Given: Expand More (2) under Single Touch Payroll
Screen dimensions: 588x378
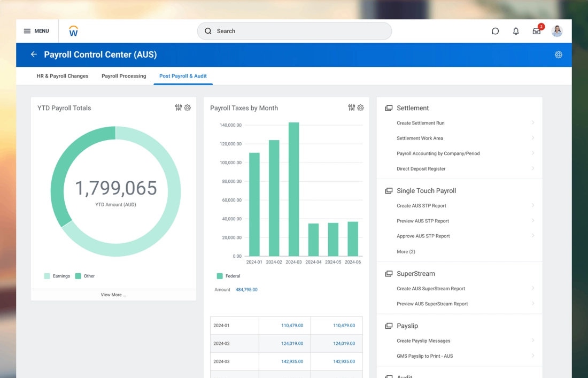Looking at the screenshot, I should [x=406, y=251].
